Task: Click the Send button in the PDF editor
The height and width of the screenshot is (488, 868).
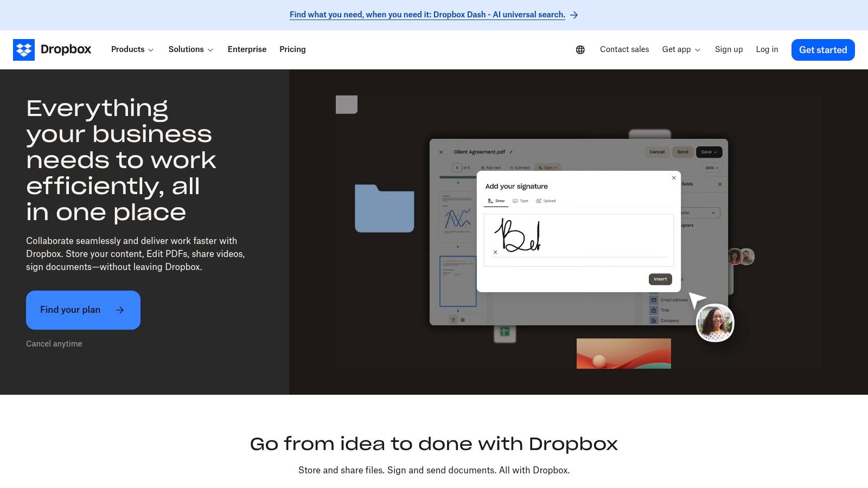Action: (x=682, y=152)
